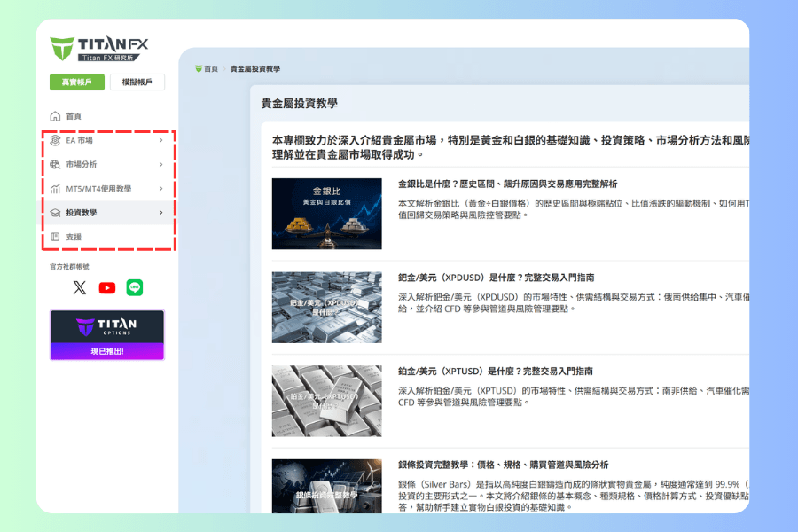Viewport: 798px width, 532px height.
Task: Open the X social account icon
Action: 80,287
